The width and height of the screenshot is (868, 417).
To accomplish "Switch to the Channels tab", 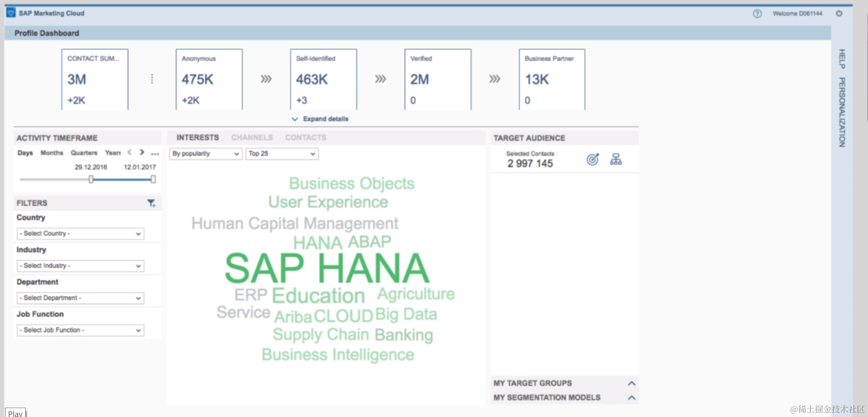I will [x=252, y=138].
